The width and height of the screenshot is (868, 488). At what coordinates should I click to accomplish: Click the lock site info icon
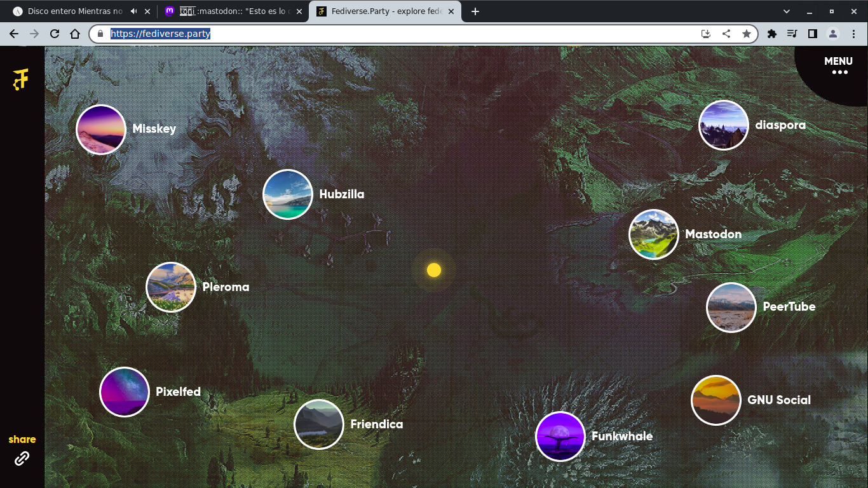click(x=100, y=34)
